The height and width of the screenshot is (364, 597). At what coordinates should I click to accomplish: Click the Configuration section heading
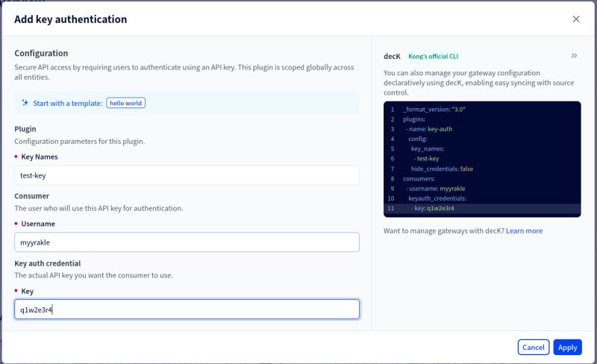pos(41,53)
